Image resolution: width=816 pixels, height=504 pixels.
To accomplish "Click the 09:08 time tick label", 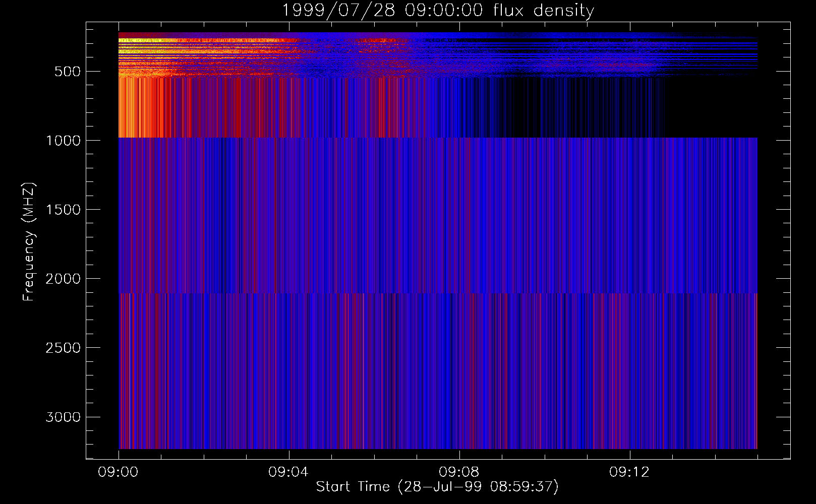I will click(459, 472).
